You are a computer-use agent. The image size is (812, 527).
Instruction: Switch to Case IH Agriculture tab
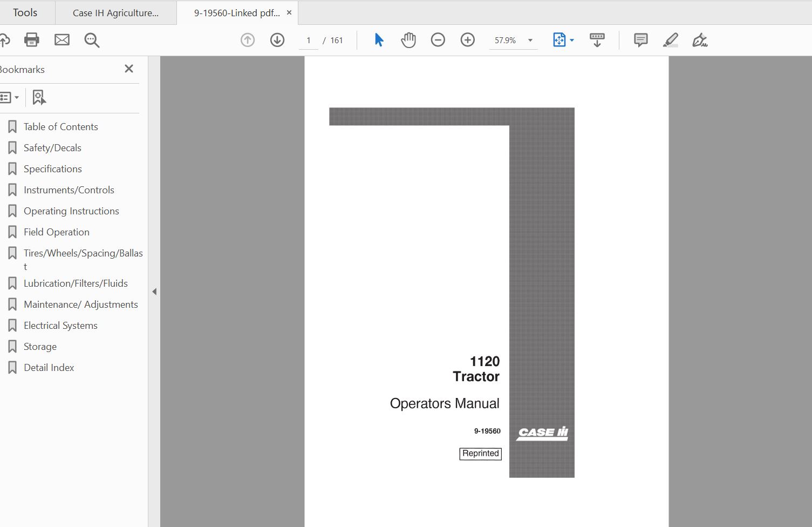(x=116, y=13)
